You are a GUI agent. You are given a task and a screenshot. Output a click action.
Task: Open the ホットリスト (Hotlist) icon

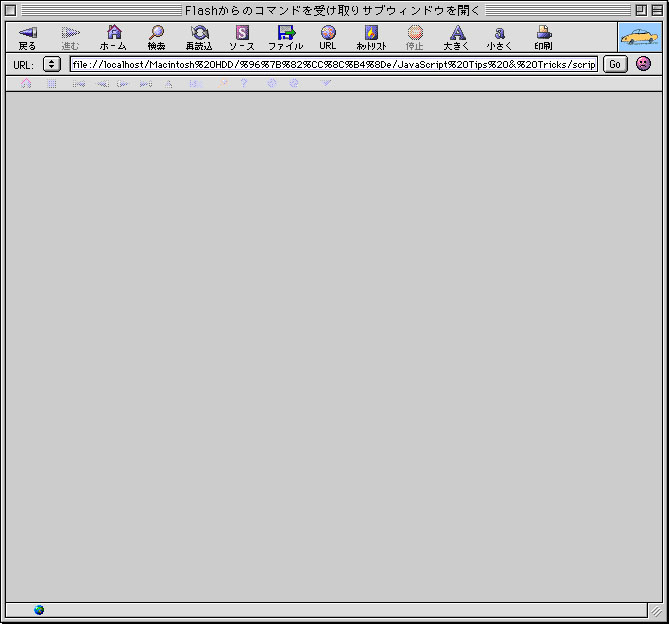[x=371, y=32]
